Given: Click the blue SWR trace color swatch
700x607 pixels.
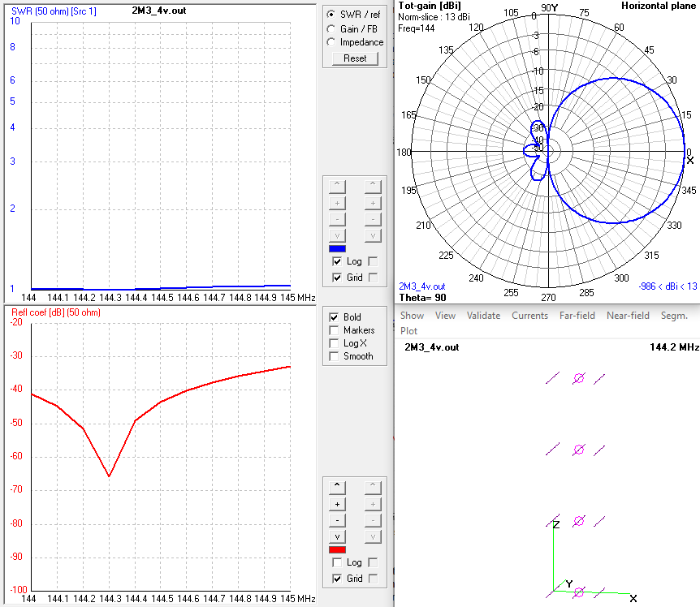Looking at the screenshot, I should click(x=338, y=248).
